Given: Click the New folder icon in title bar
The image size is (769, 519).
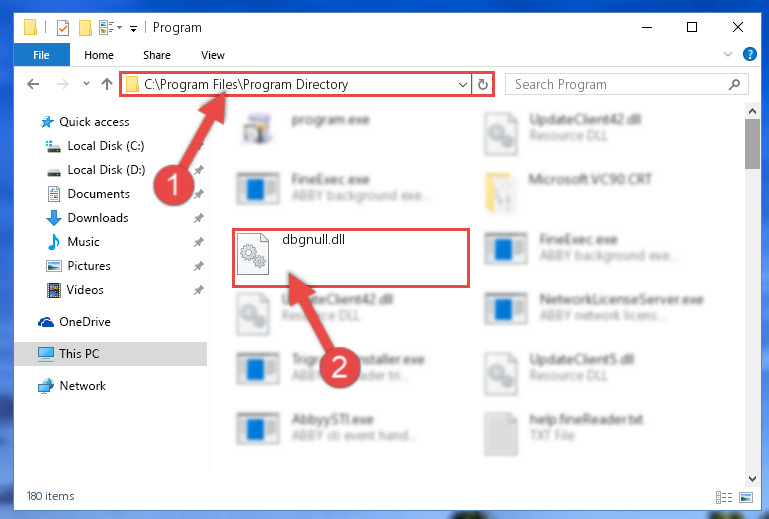Looking at the screenshot, I should 85,27.
